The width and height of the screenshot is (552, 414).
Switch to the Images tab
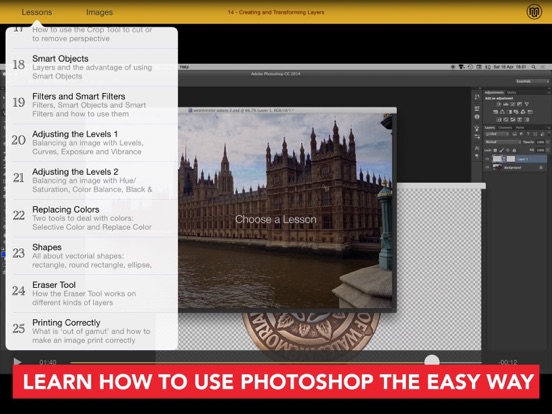click(x=99, y=12)
